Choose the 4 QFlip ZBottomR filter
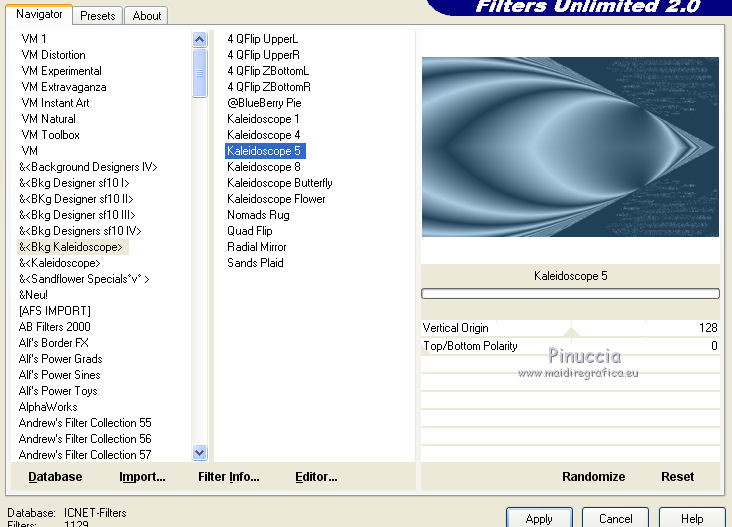 click(x=269, y=87)
